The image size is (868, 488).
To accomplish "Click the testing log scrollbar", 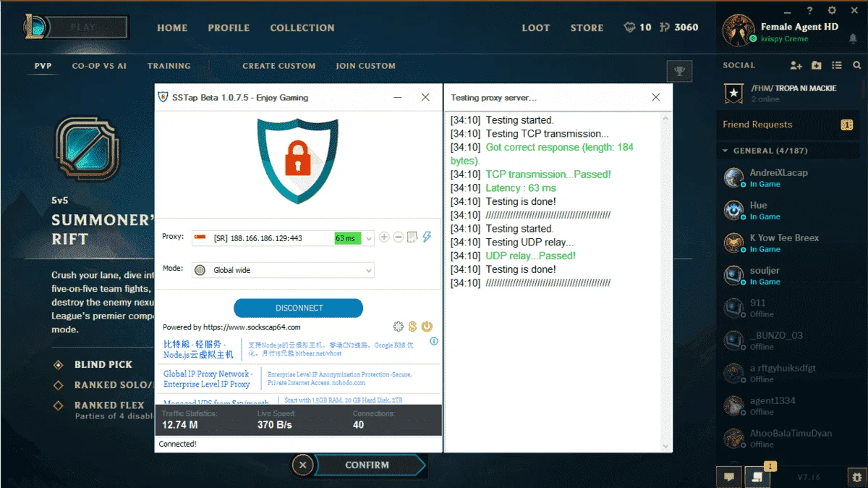I will pyautogui.click(x=666, y=282).
